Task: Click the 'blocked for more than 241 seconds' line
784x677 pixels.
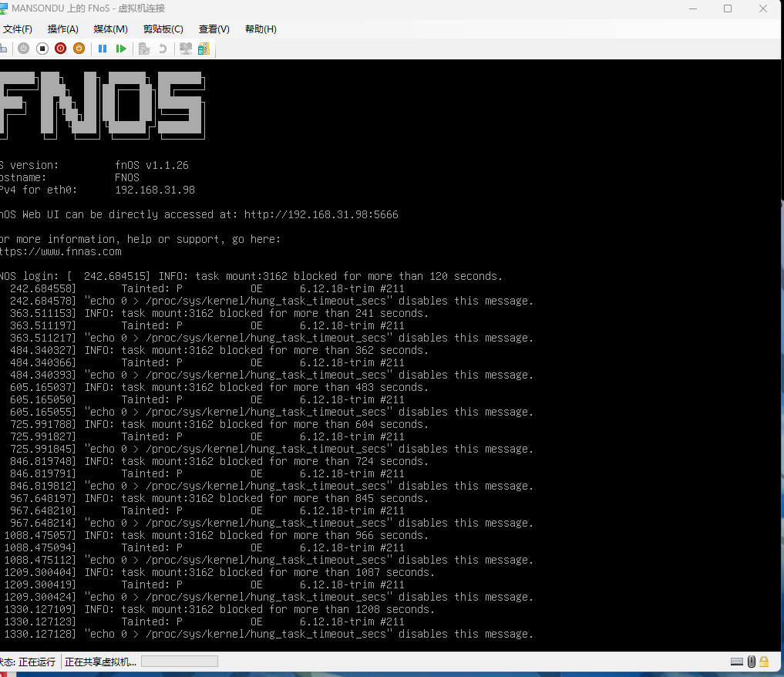Action: tap(220, 313)
